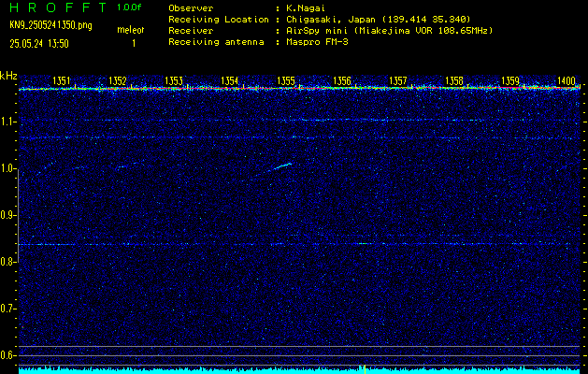Click time marker 1354
Screen dimensions: 588x374
tap(230, 81)
